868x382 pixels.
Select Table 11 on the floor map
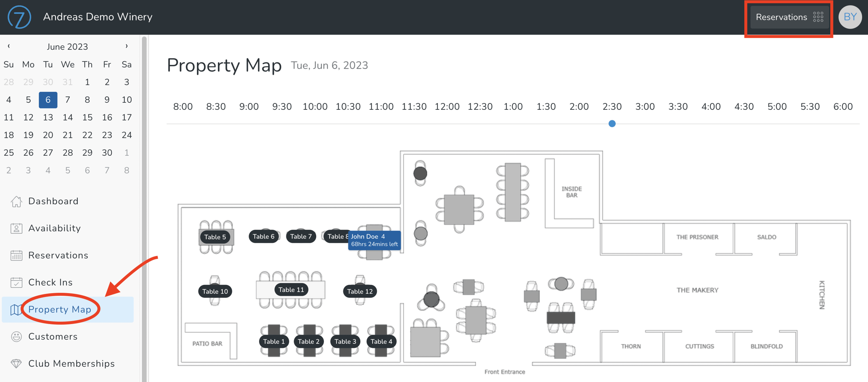click(291, 289)
